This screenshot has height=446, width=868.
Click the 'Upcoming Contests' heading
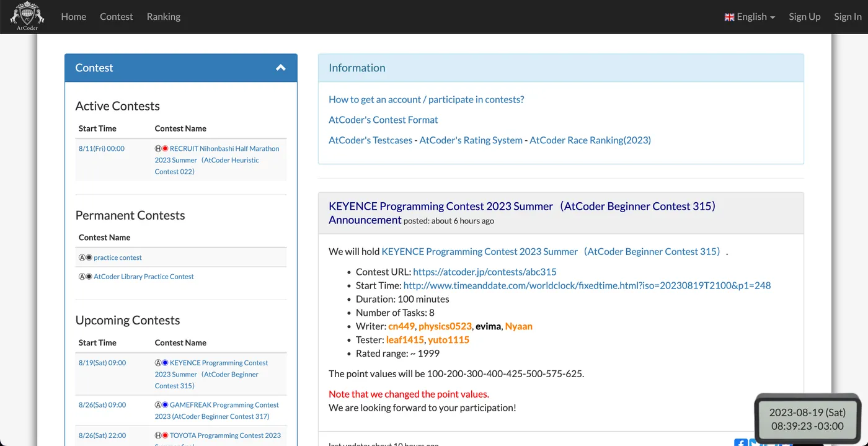tap(128, 320)
